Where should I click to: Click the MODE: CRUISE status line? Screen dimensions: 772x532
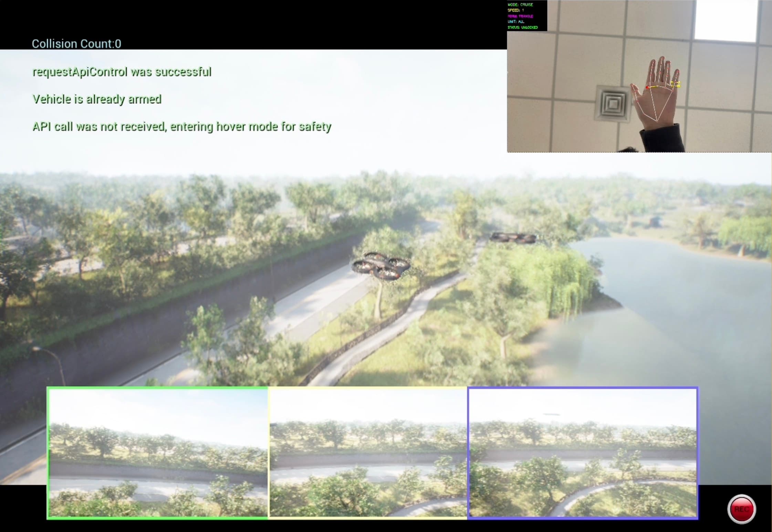[x=520, y=4]
